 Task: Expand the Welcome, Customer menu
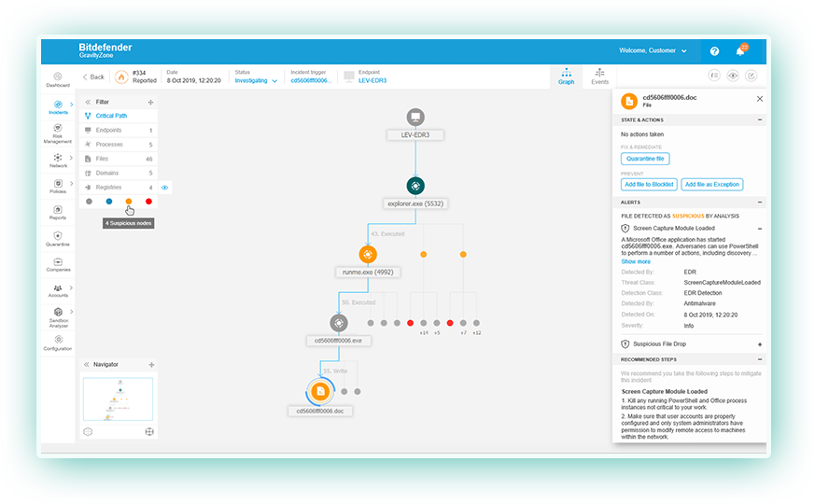tap(653, 50)
